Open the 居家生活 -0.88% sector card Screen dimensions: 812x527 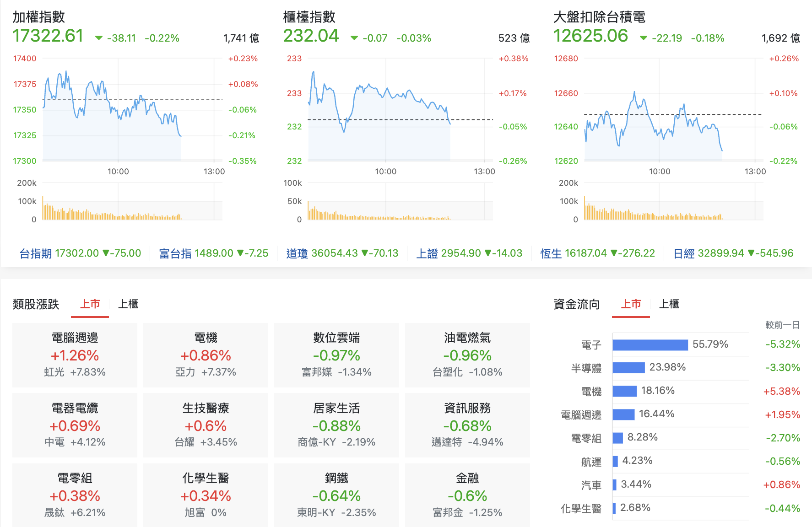click(x=336, y=425)
